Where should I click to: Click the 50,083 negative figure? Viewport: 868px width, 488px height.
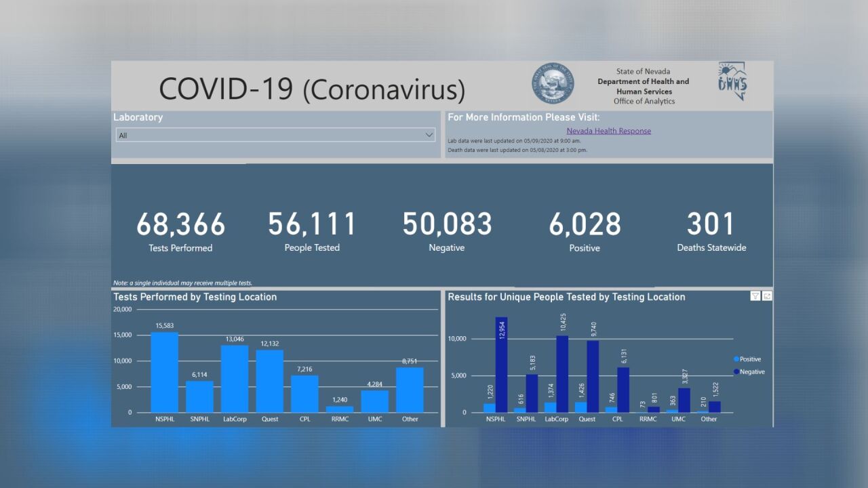pyautogui.click(x=447, y=224)
